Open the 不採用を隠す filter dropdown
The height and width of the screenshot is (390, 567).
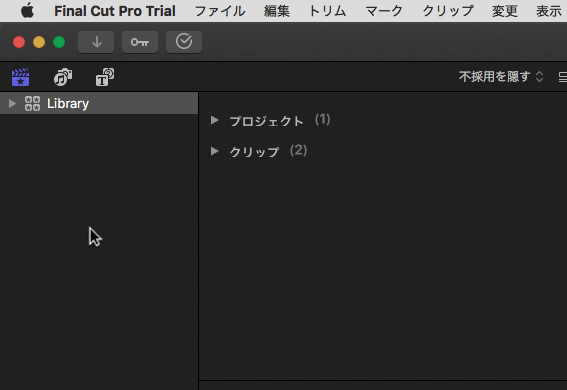point(501,76)
